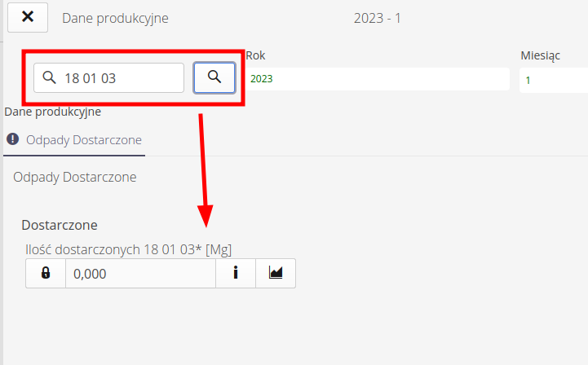588x365 pixels.
Task: Click the Ilość dostarczonych 18 01 03* [Mg] label
Action: [x=129, y=249]
